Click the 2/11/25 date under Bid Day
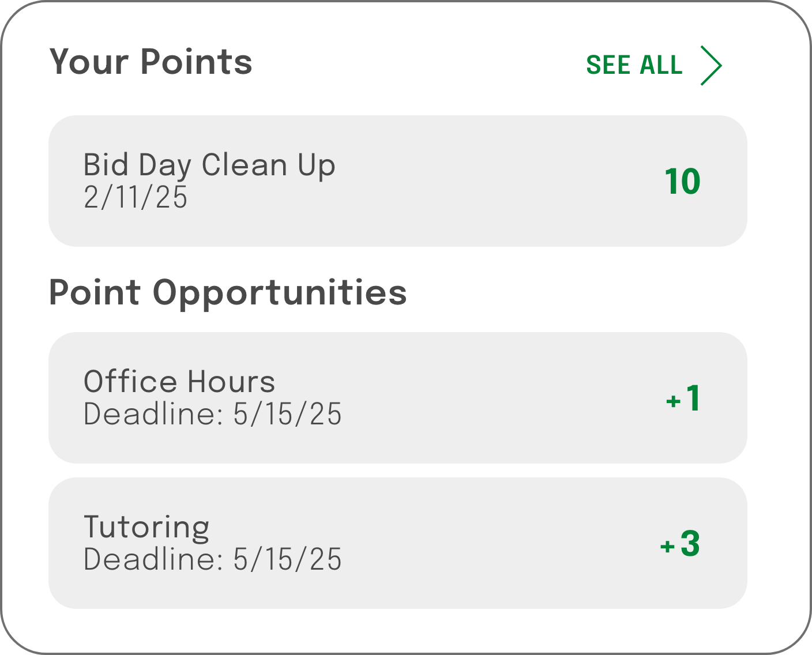 [x=136, y=197]
